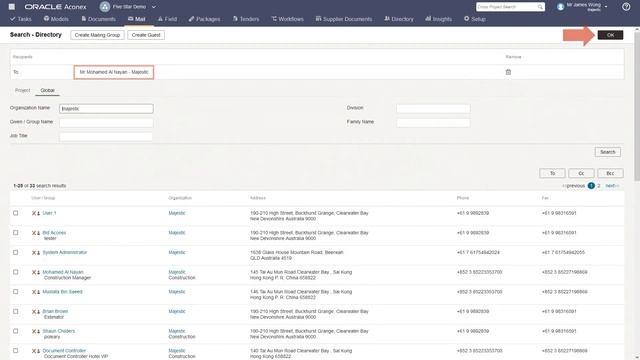Click the magnifier icon in Cross Project Search
Viewport: 640px width, 360px height.
click(x=540, y=7)
